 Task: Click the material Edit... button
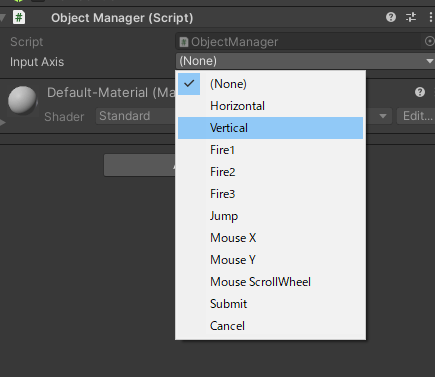pyautogui.click(x=416, y=116)
